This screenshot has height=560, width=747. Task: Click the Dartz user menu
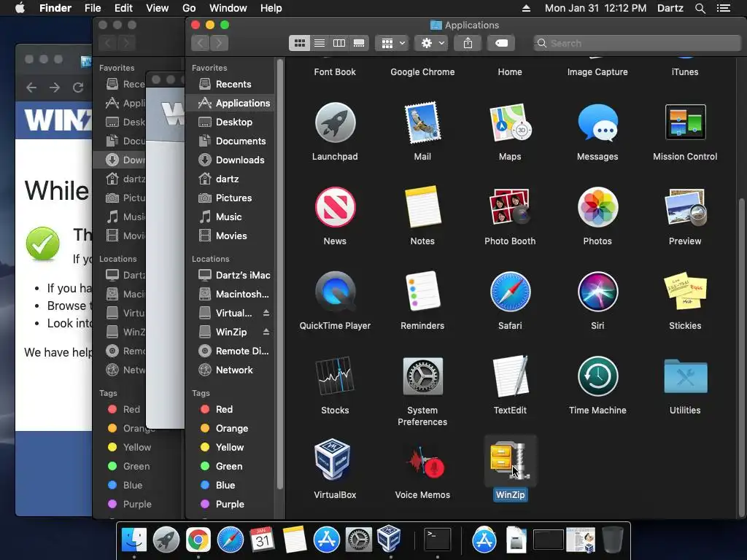(x=670, y=8)
